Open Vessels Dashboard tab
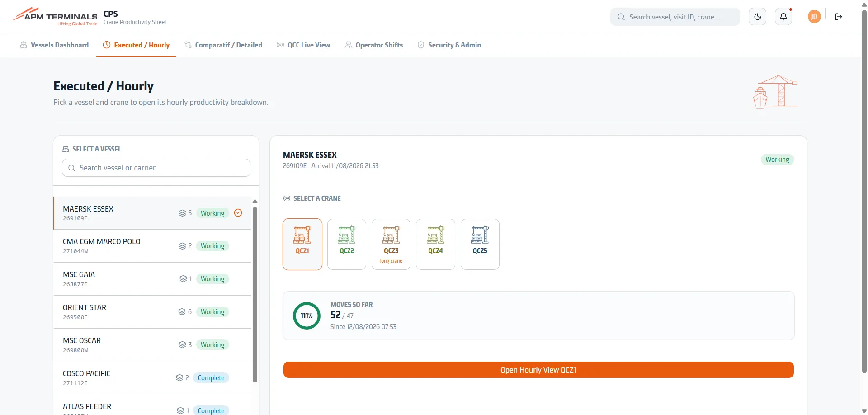Screen dimensions: 868x415 pyautogui.click(x=54, y=45)
